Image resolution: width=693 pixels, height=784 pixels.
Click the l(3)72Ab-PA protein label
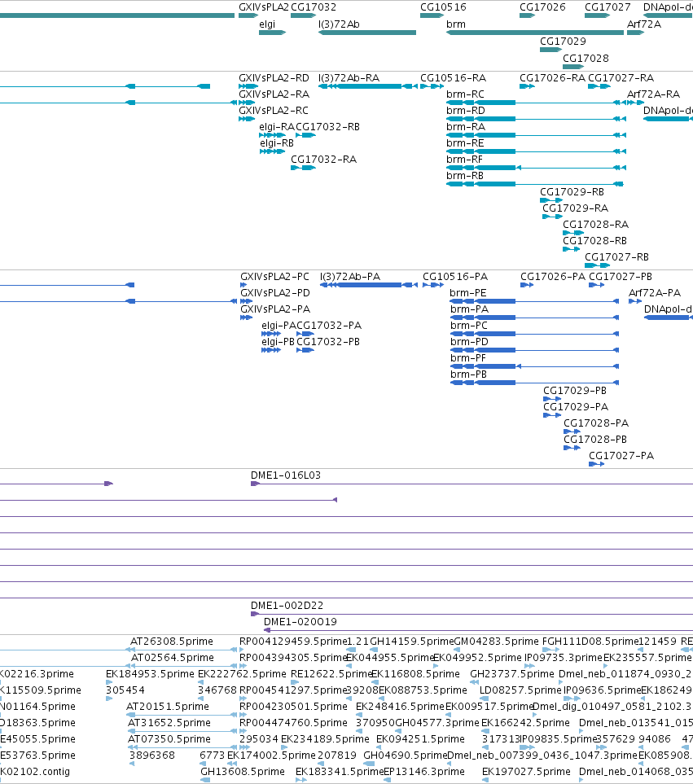coord(350,277)
